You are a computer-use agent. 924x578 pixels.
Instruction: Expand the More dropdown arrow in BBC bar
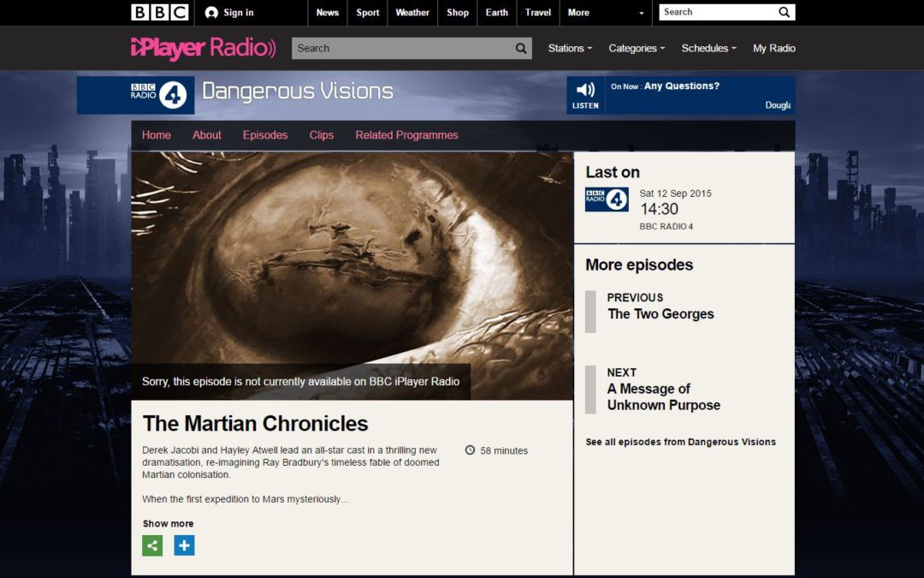[641, 13]
